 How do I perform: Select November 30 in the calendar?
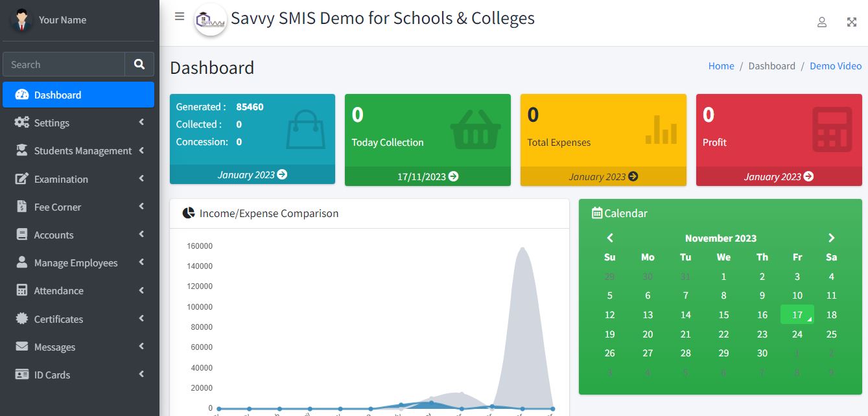coord(762,353)
